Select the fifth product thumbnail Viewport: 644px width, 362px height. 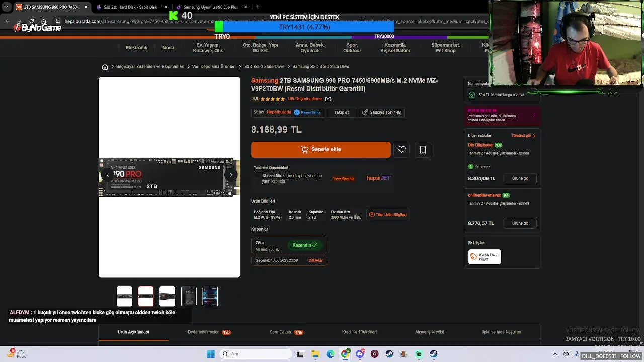(x=210, y=296)
